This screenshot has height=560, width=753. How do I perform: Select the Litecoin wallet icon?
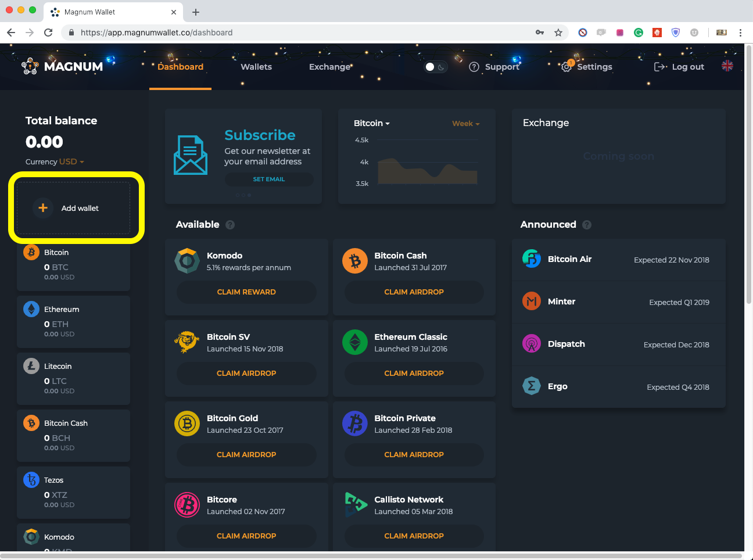click(31, 366)
